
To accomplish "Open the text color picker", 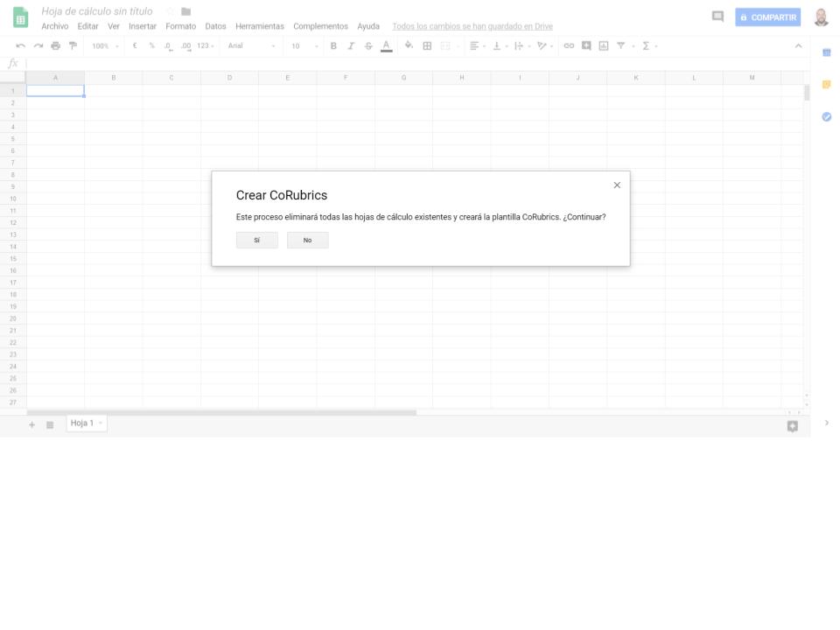I will (x=387, y=45).
